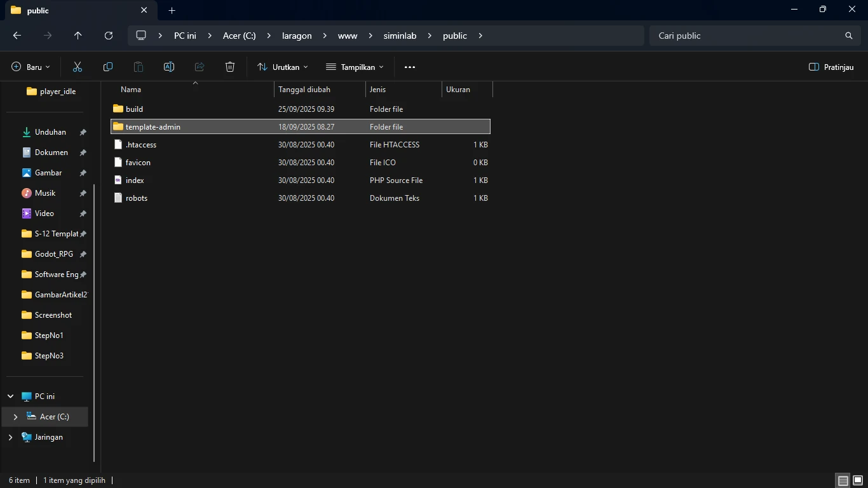Open the Tampilkan view dropdown
The width and height of the screenshot is (868, 488).
pos(355,67)
